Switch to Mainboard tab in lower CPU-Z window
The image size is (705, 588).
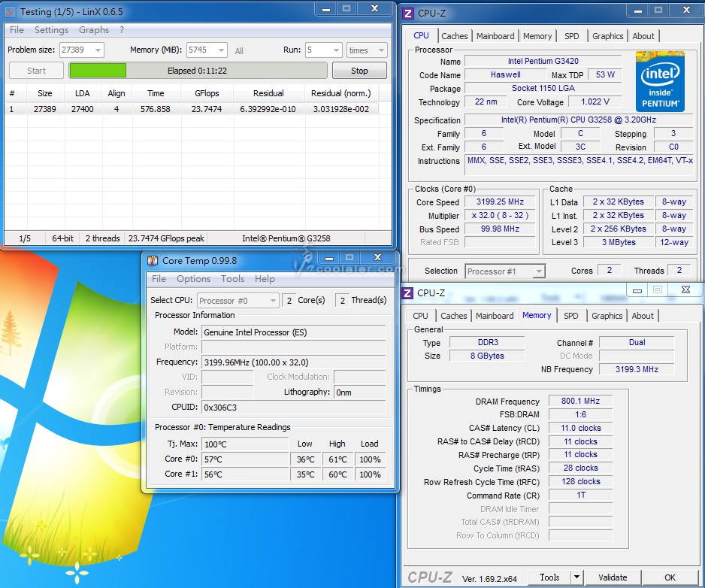(x=495, y=316)
